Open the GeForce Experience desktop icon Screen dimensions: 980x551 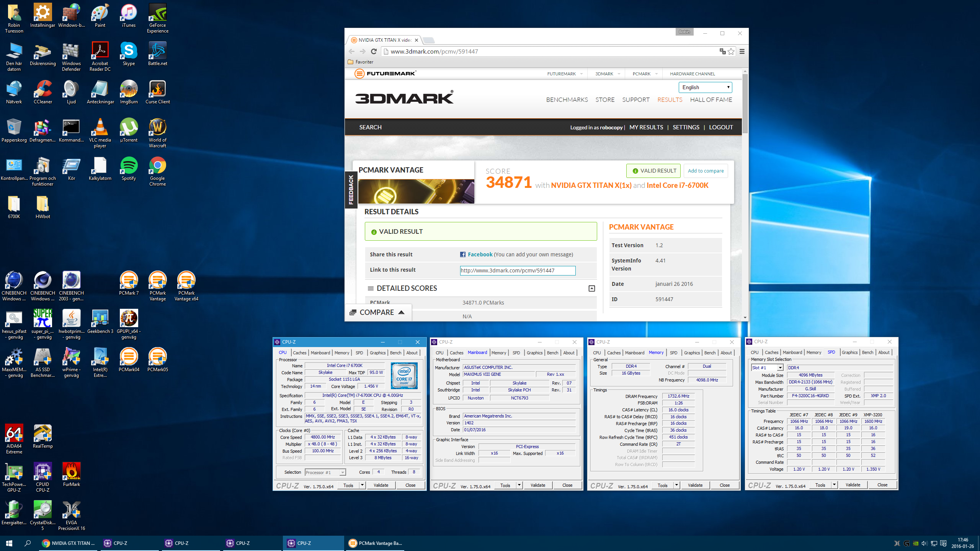pos(157,18)
